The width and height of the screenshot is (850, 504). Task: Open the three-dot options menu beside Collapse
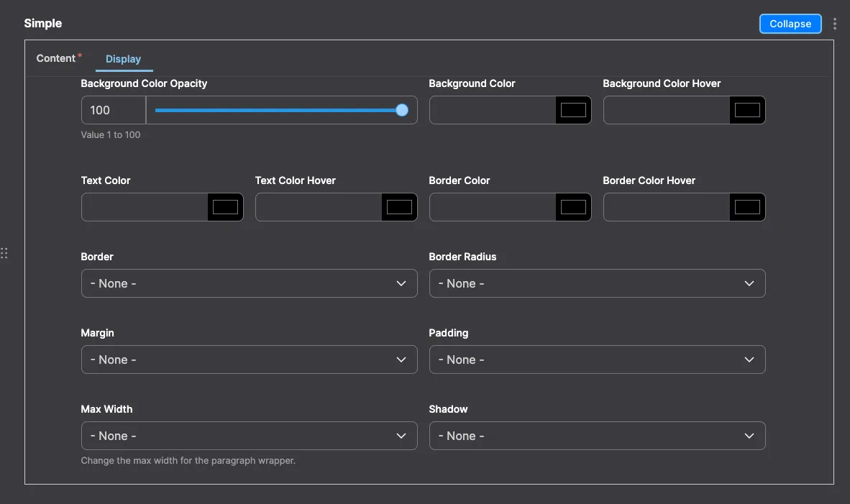click(834, 24)
